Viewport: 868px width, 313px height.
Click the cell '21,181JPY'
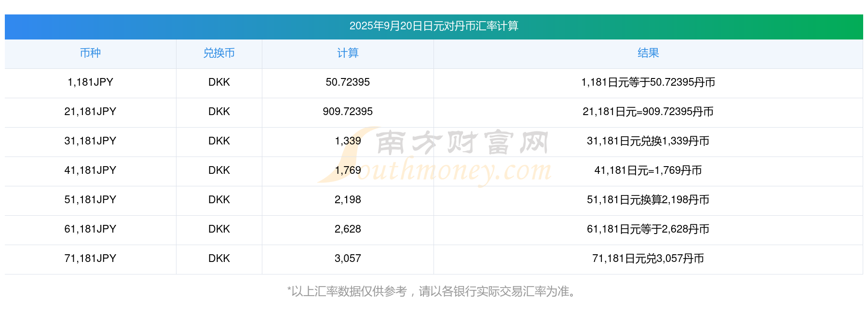[x=90, y=112]
